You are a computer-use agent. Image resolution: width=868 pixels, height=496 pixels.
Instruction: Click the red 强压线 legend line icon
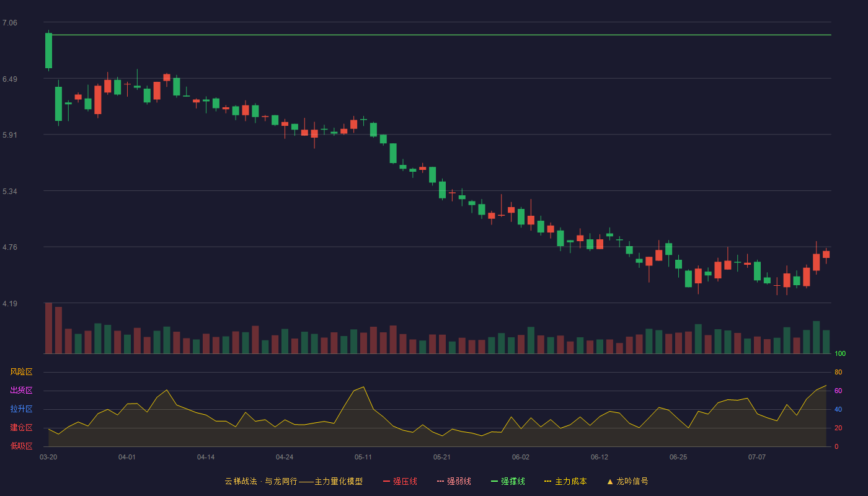(x=387, y=481)
